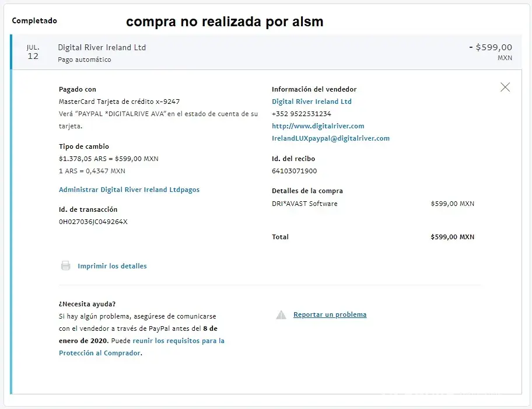This screenshot has width=532, height=409.
Task: Visit http://www.digitalriver.com link
Action: pyautogui.click(x=318, y=126)
